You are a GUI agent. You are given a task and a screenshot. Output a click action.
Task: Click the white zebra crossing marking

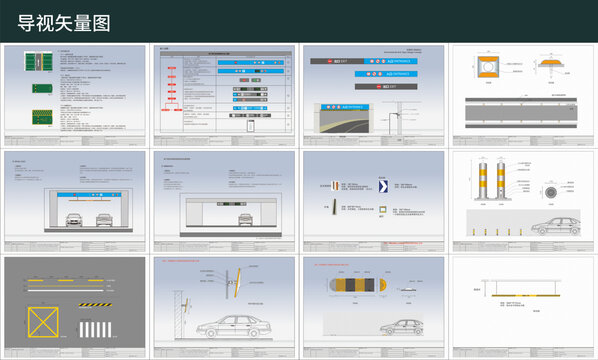pyautogui.click(x=95, y=329)
